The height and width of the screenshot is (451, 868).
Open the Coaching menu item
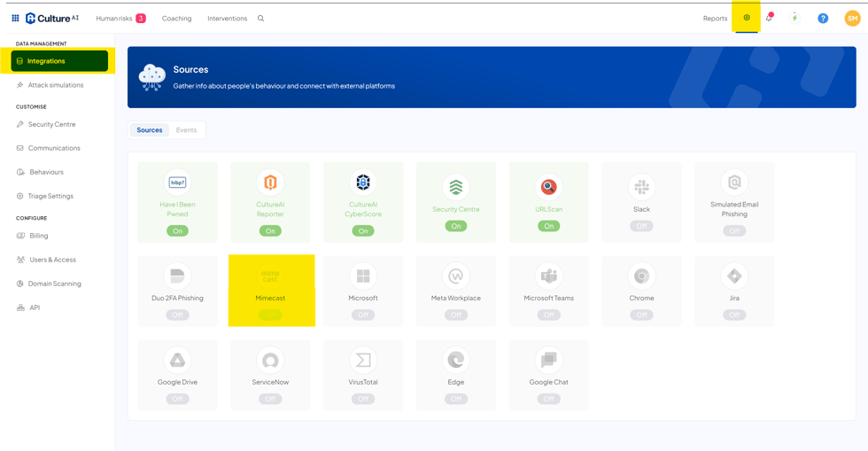(176, 19)
